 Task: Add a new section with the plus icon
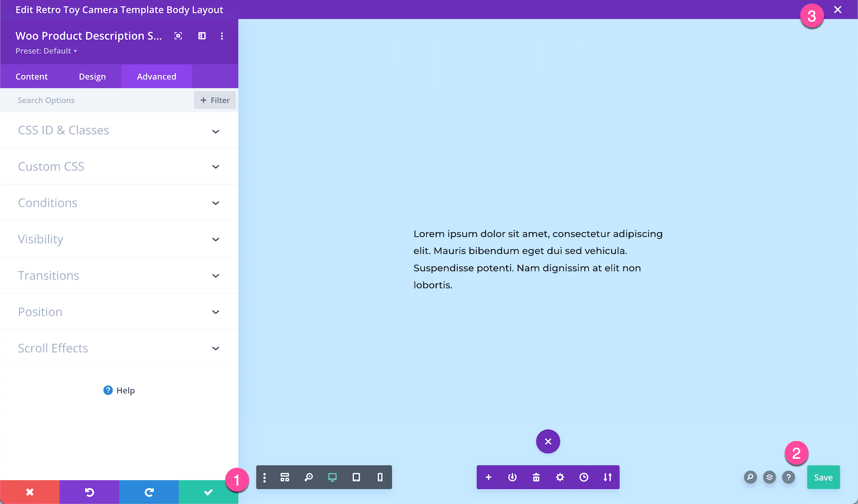click(488, 477)
